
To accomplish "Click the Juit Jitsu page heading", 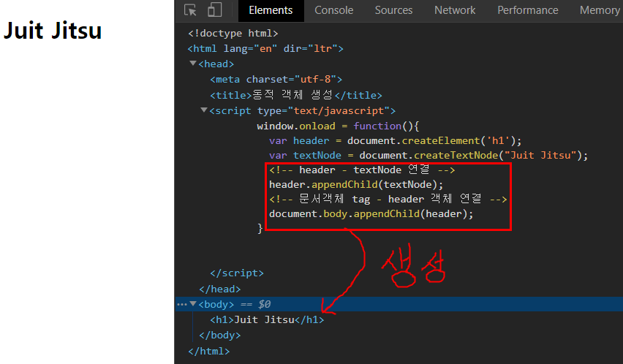I will point(53,31).
